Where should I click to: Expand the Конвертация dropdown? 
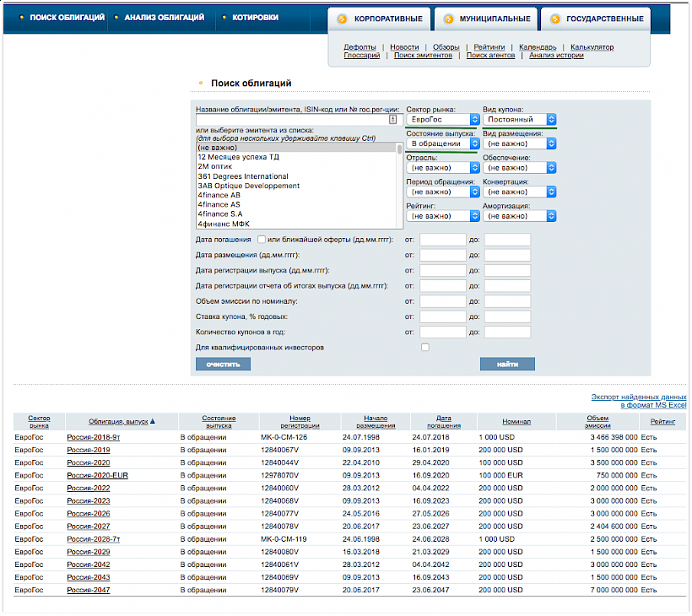[x=520, y=192]
